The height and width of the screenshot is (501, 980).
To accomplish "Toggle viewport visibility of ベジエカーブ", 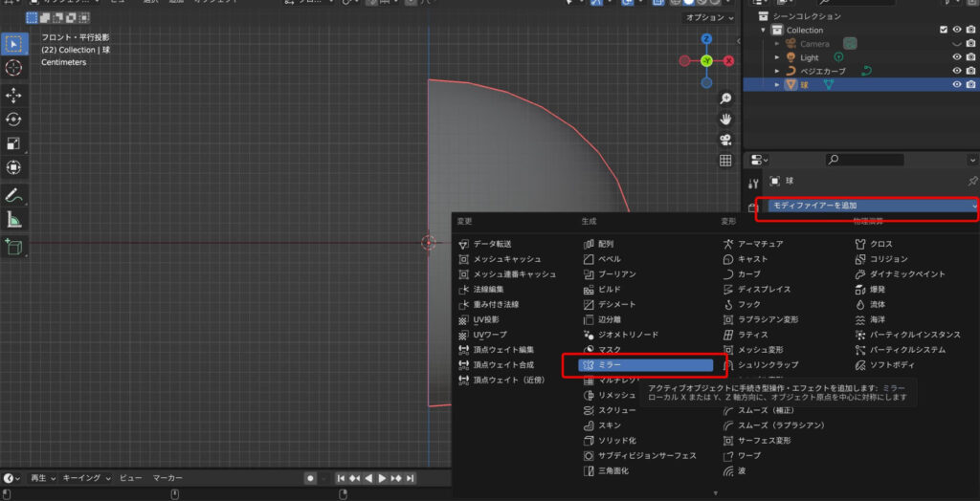I will click(956, 71).
